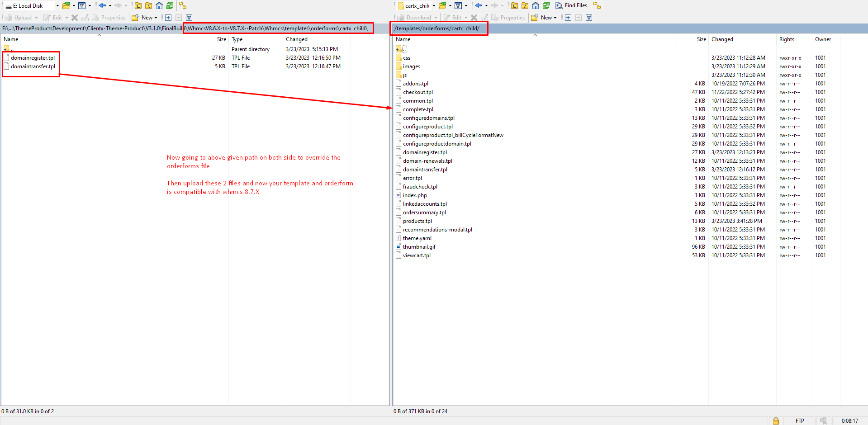The width and height of the screenshot is (868, 425).
Task: Expand the remote cartx_child directory dropdown
Action: [434, 6]
